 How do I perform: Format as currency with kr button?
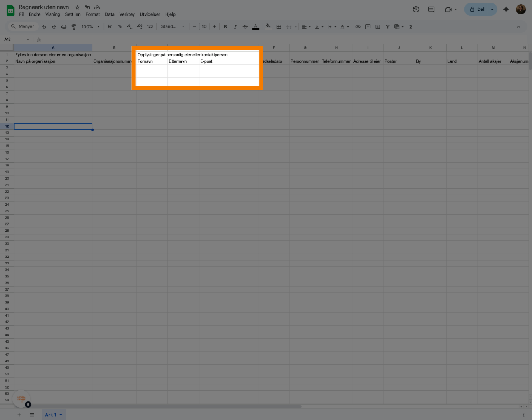(x=110, y=26)
